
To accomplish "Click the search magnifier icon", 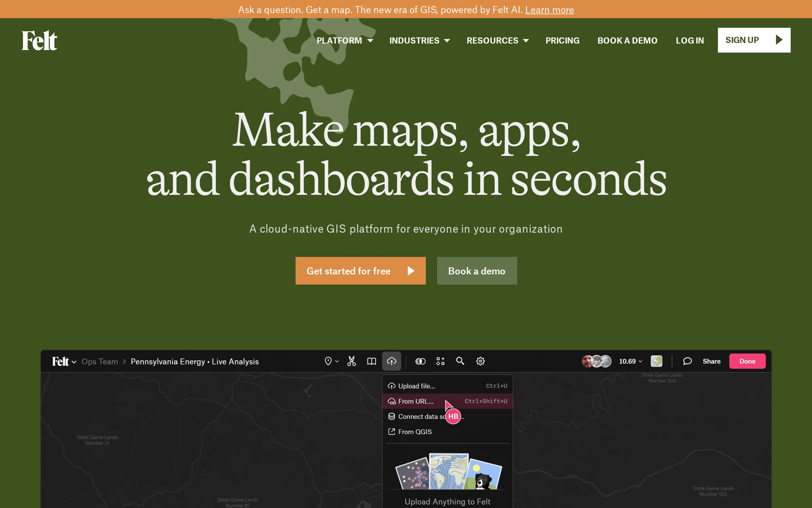I will (x=460, y=361).
